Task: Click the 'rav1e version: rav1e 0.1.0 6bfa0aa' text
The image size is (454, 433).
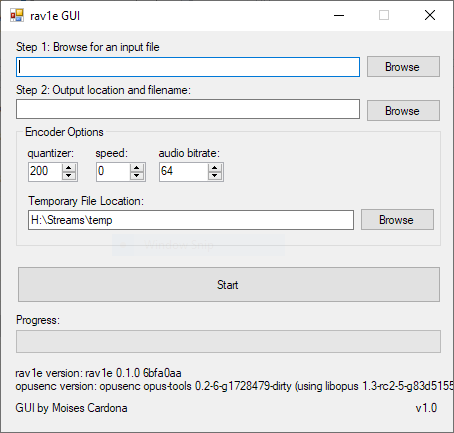Action: 98,373
